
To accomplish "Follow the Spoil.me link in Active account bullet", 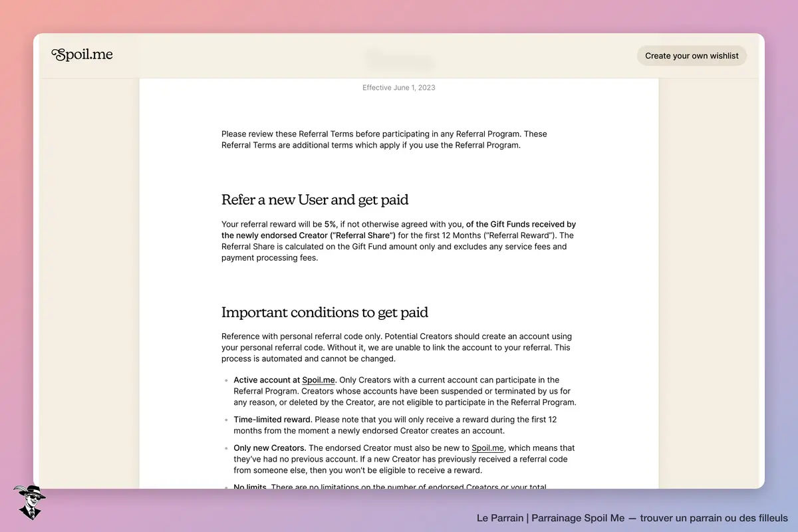I will [x=319, y=380].
